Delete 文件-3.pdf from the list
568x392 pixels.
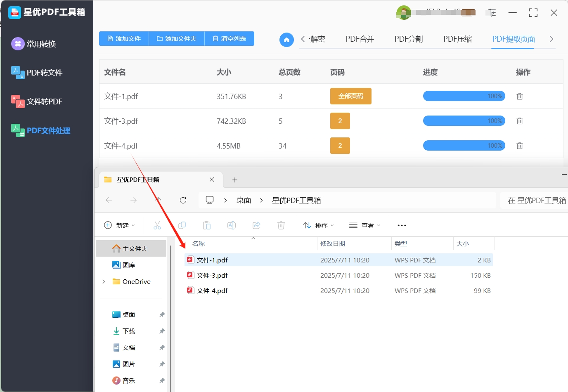[520, 121]
